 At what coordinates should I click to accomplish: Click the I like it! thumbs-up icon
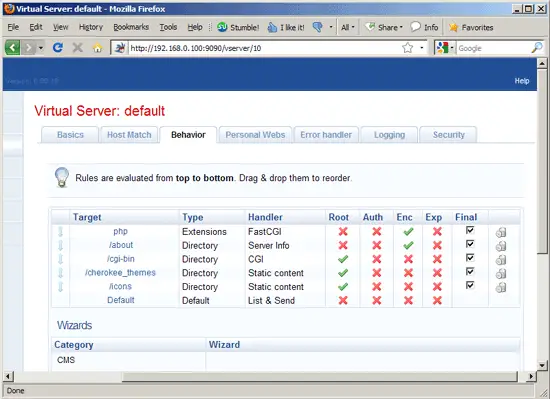click(x=272, y=27)
